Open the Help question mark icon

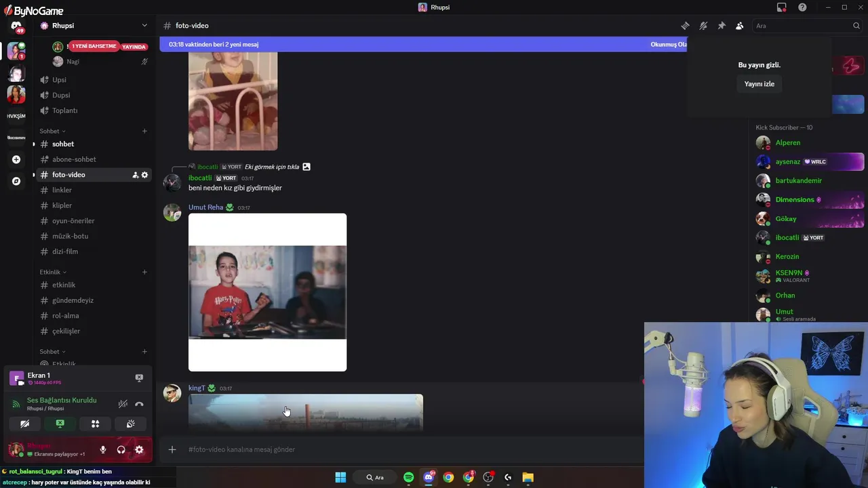coord(803,7)
